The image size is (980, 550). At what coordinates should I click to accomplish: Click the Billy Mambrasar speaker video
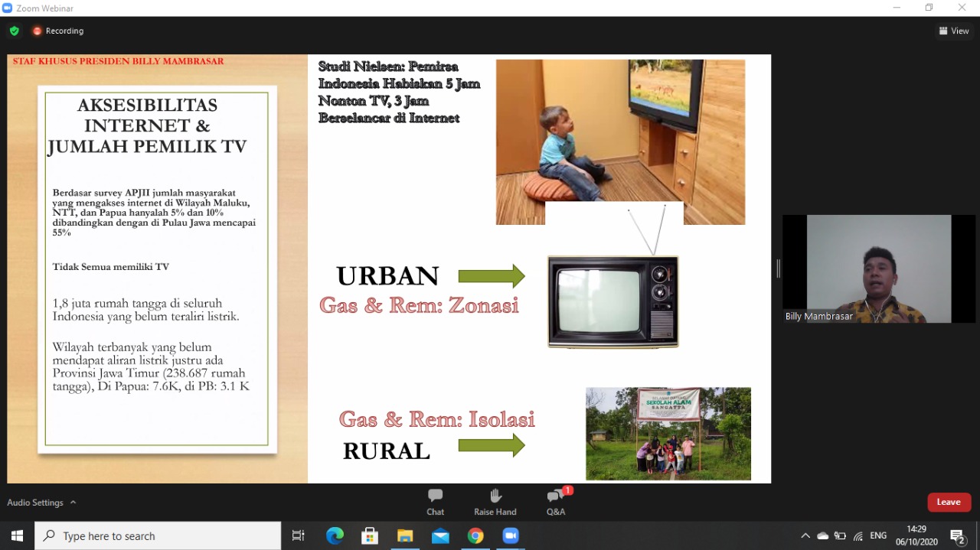(x=879, y=268)
